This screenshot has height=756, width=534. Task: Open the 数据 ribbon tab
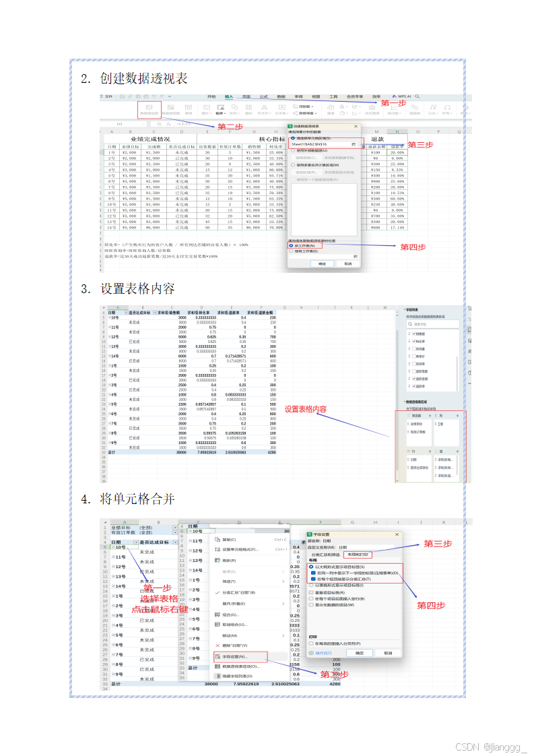click(281, 96)
